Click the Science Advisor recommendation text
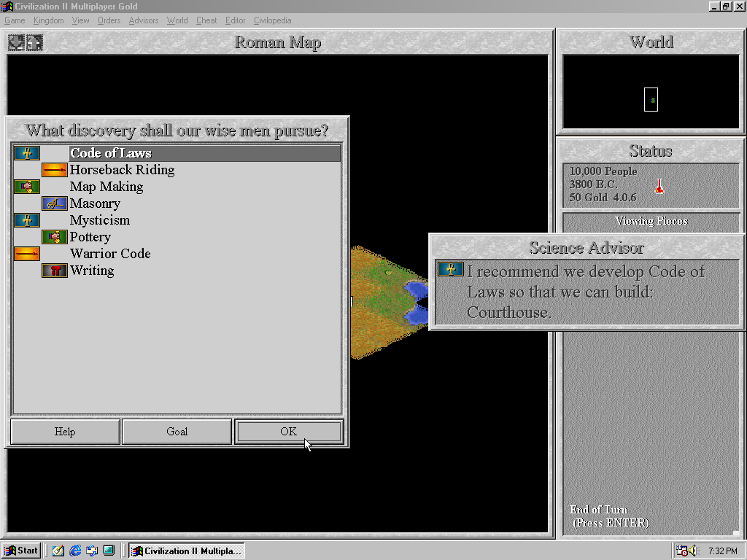This screenshot has height=560, width=747. (x=586, y=292)
